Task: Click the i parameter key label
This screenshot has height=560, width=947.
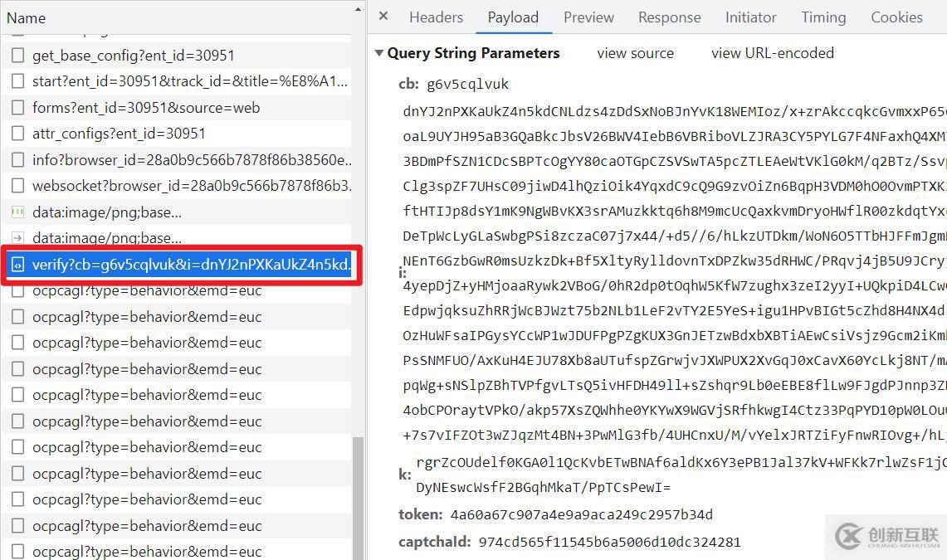Action: pyautogui.click(x=403, y=273)
